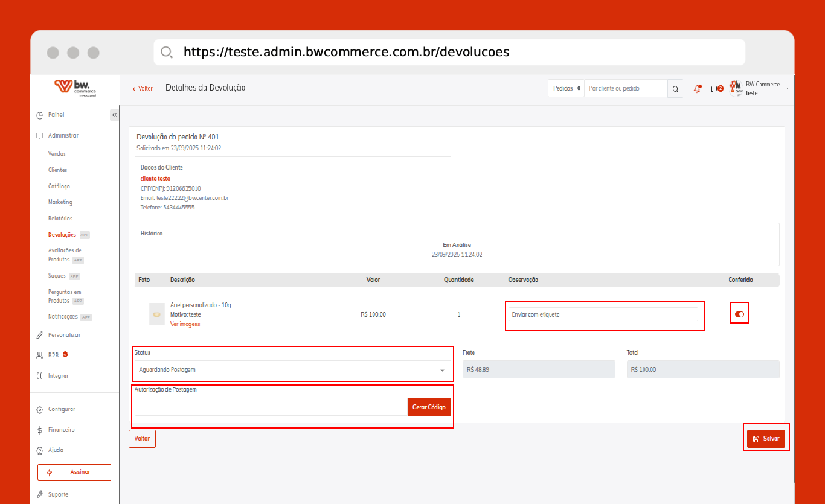Click the Painel chart icon

click(39, 115)
